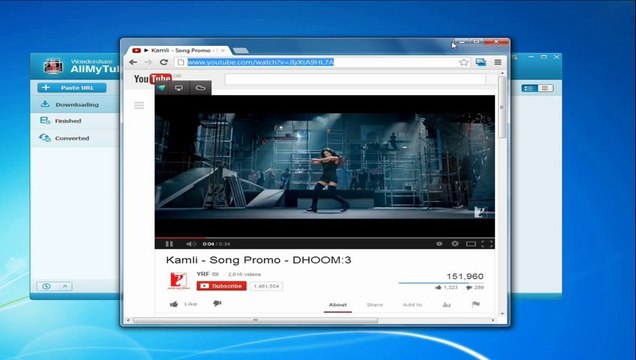The width and height of the screenshot is (636, 360).
Task: Click the 1,461,554 subscriber count
Action: click(266, 286)
